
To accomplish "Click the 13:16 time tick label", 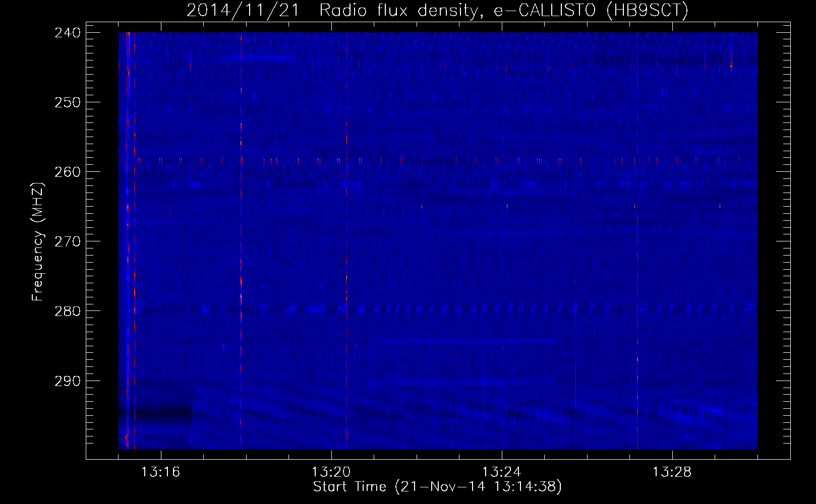I will [x=160, y=472].
